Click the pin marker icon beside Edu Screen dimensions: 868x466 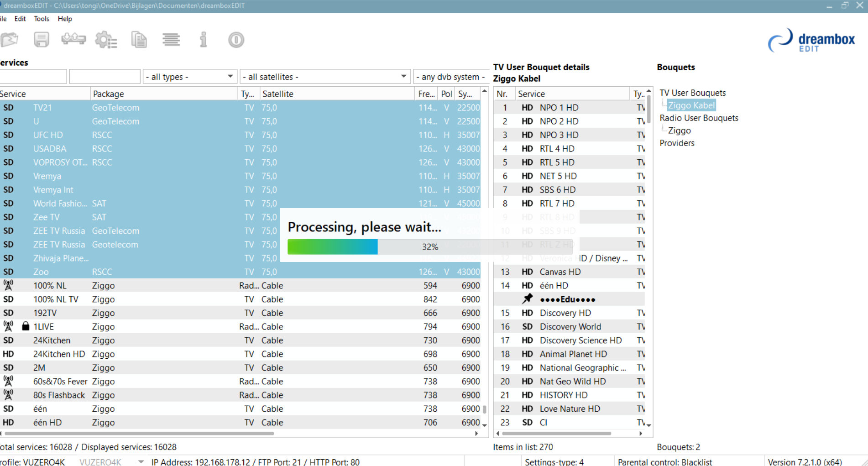pyautogui.click(x=527, y=299)
